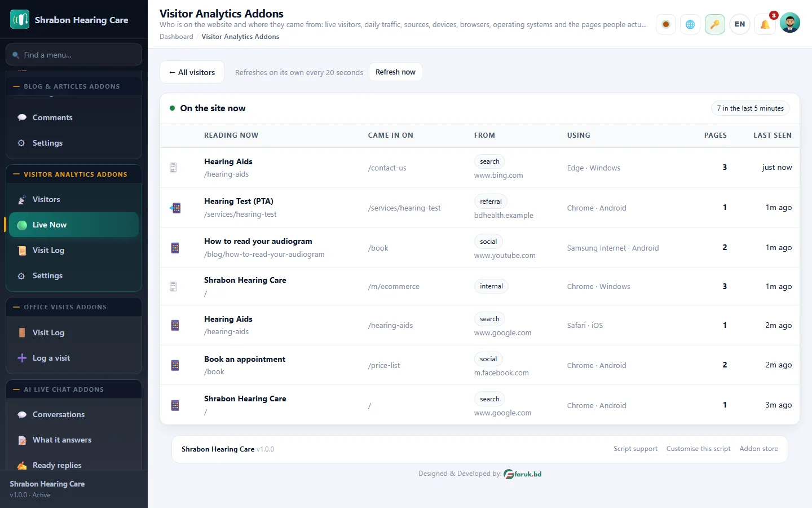Click the What it answers document icon

22,440
